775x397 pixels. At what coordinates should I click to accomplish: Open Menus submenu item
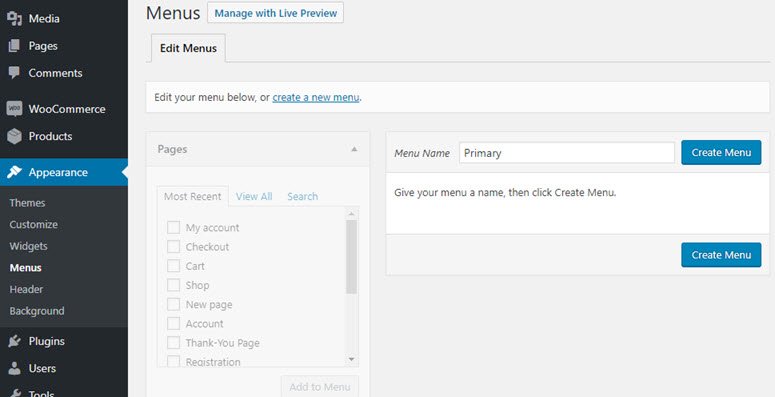coord(26,268)
